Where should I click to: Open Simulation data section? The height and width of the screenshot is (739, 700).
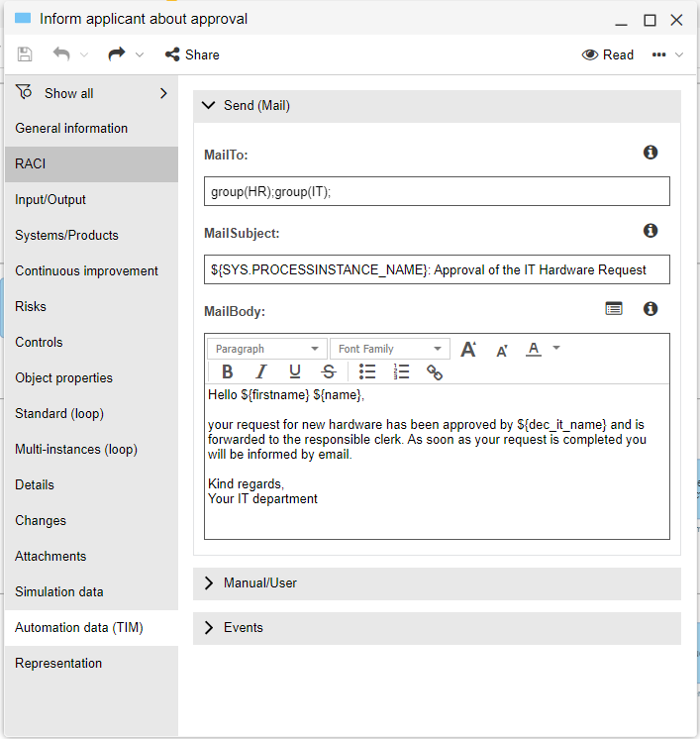click(91, 592)
